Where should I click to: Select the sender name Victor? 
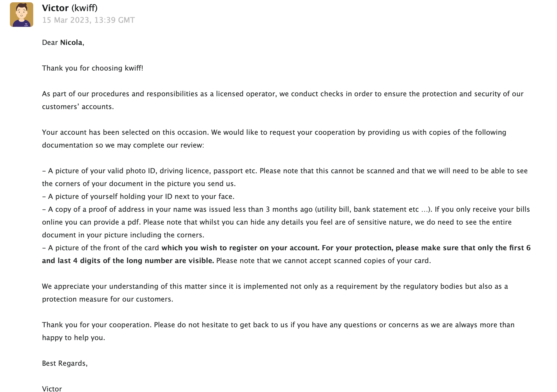pos(55,8)
